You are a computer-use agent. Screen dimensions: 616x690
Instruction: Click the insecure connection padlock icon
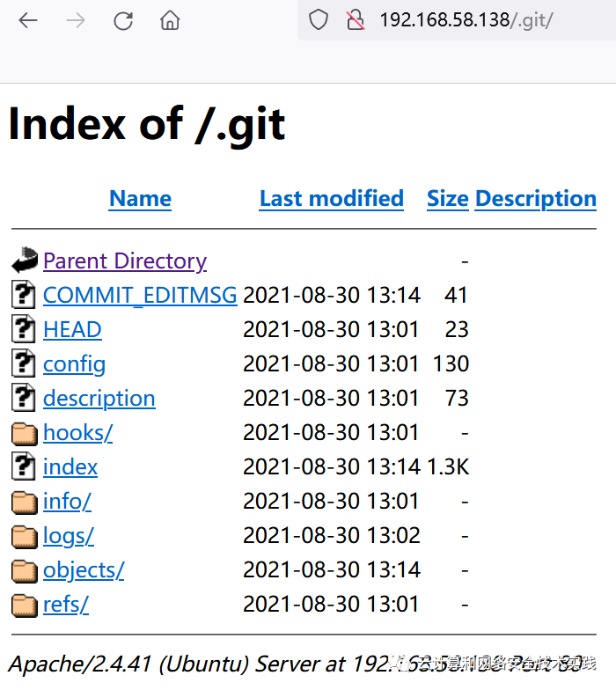(355, 20)
